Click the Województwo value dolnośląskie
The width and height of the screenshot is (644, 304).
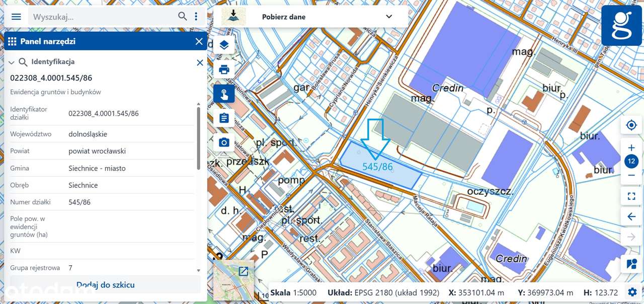[x=88, y=134]
